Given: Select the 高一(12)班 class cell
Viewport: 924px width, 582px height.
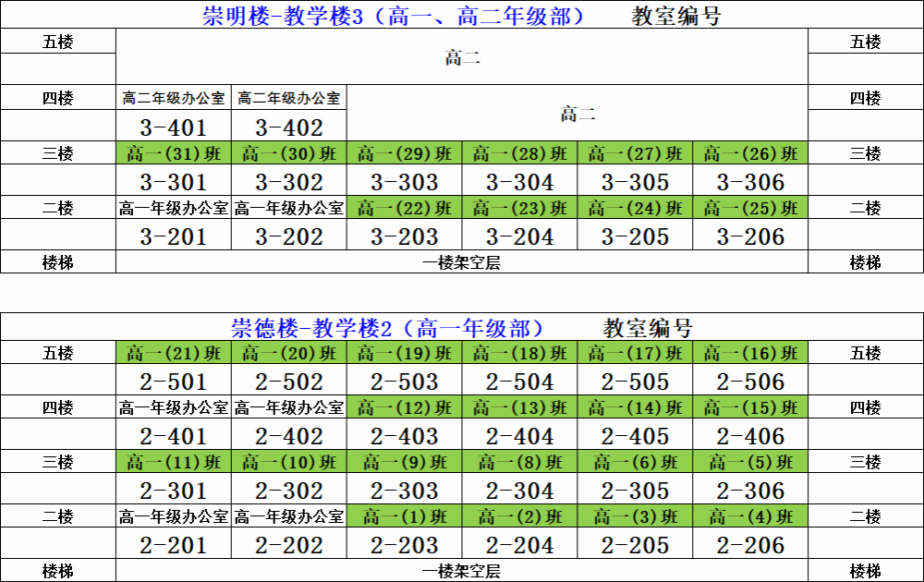Looking at the screenshot, I should pos(405,407).
